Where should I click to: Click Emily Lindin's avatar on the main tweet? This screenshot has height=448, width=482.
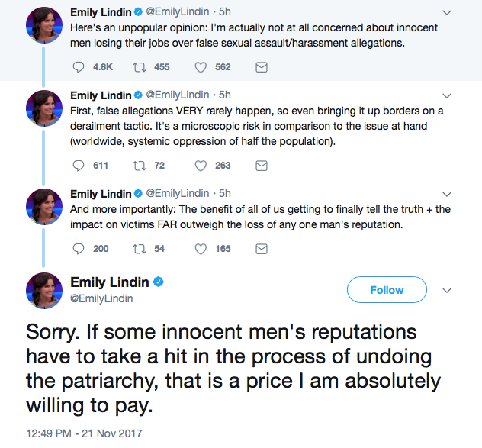coord(44,291)
